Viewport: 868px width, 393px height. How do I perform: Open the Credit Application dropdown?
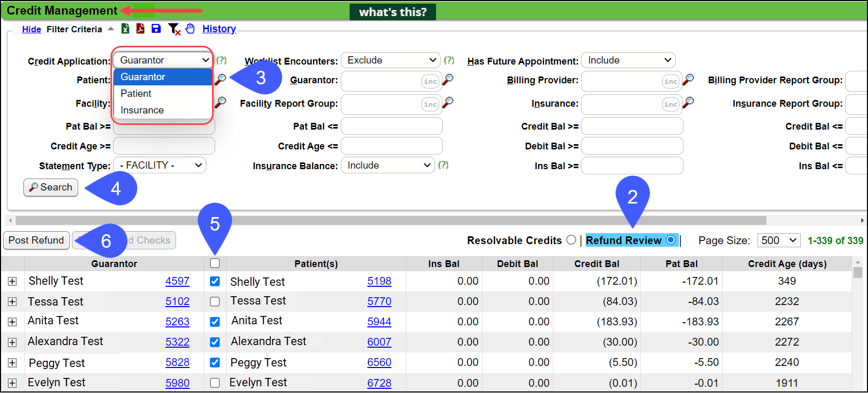pyautogui.click(x=163, y=60)
